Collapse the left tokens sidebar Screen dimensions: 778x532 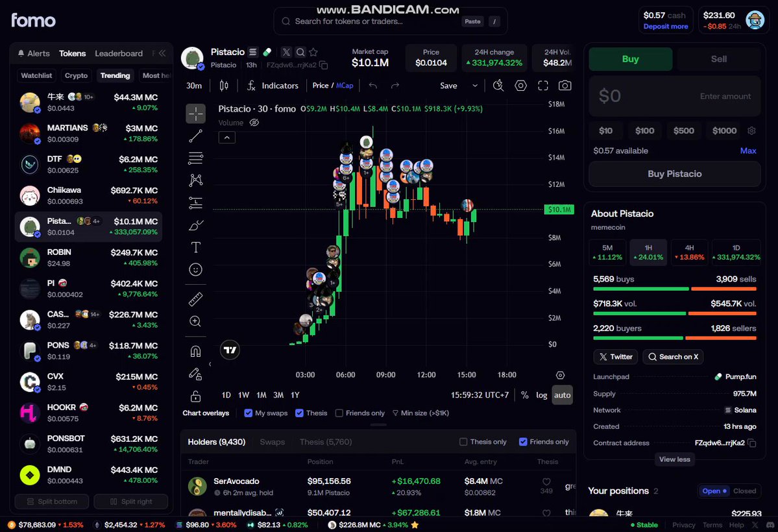(x=162, y=53)
